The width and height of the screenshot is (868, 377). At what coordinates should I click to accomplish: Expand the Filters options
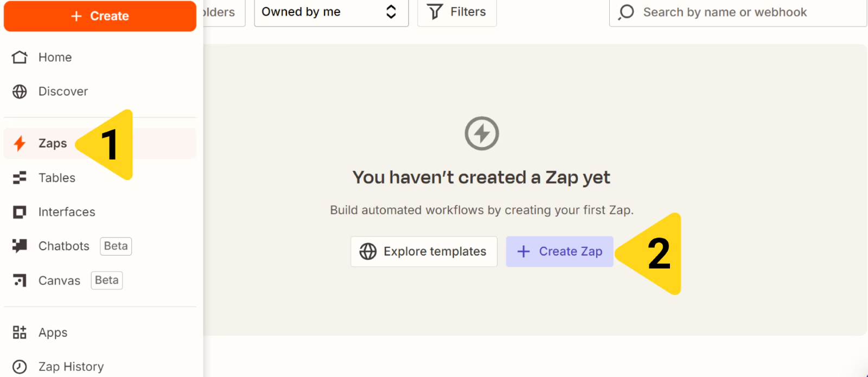click(x=456, y=11)
